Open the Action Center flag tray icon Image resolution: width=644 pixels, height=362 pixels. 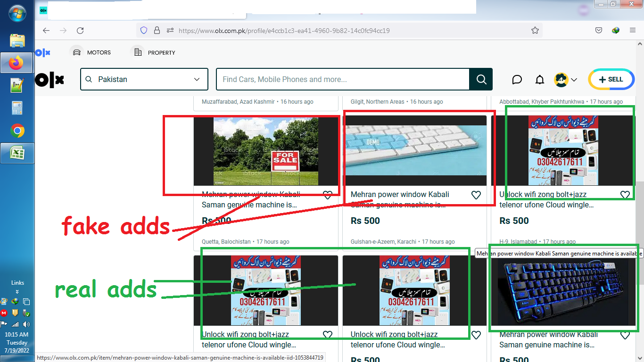[4, 324]
